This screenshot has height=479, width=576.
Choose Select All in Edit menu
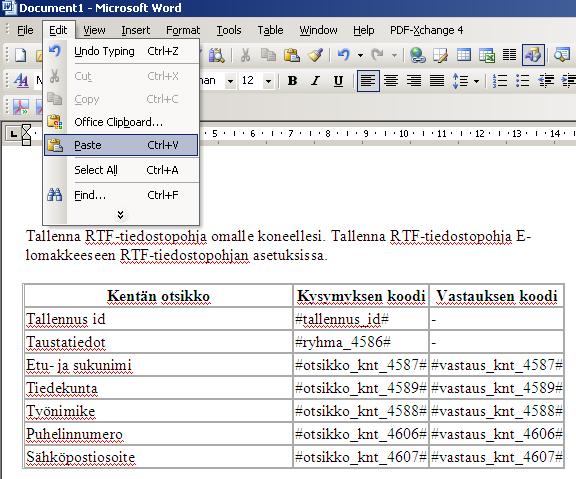point(121,170)
